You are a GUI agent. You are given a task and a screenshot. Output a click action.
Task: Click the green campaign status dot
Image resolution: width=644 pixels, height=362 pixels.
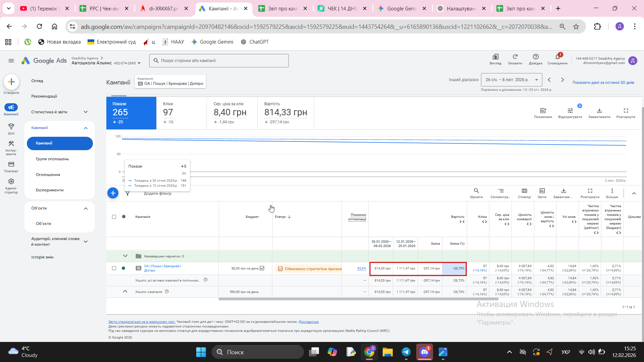point(123,268)
